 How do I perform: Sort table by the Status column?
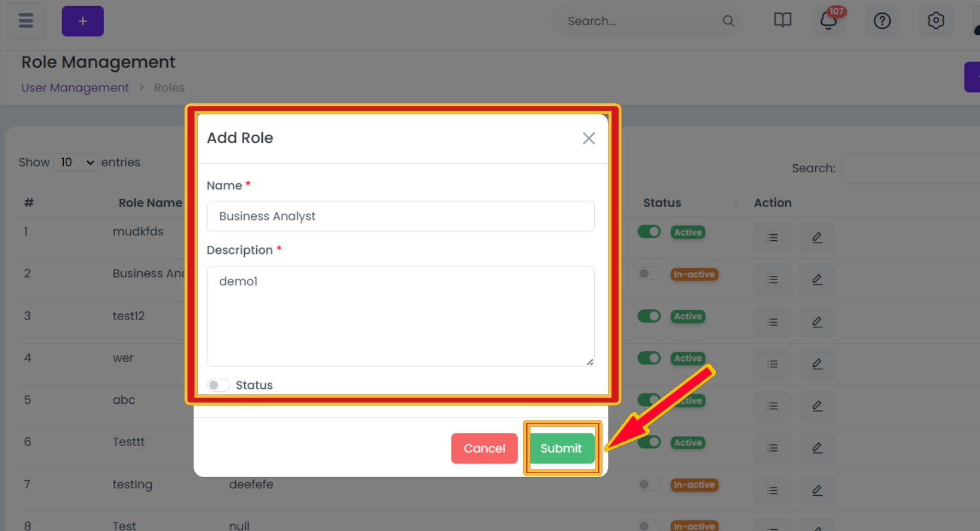[x=662, y=203]
